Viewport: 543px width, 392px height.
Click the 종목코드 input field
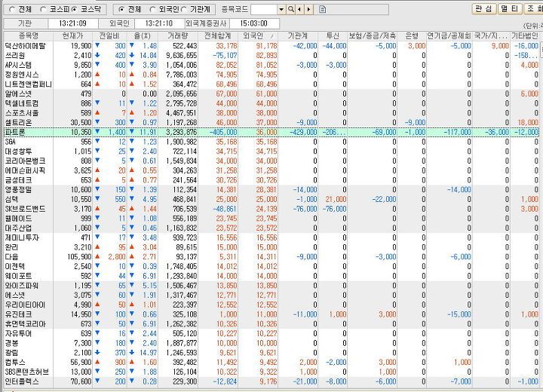[x=264, y=9]
